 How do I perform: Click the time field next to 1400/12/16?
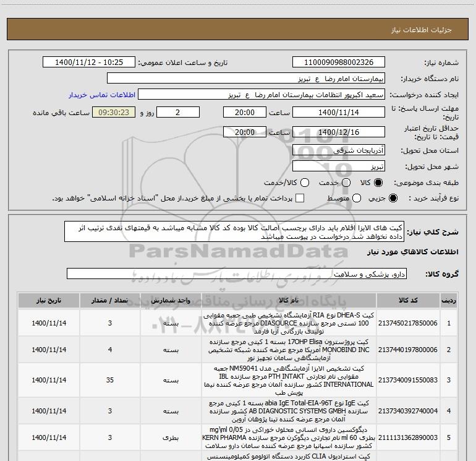click(x=245, y=132)
